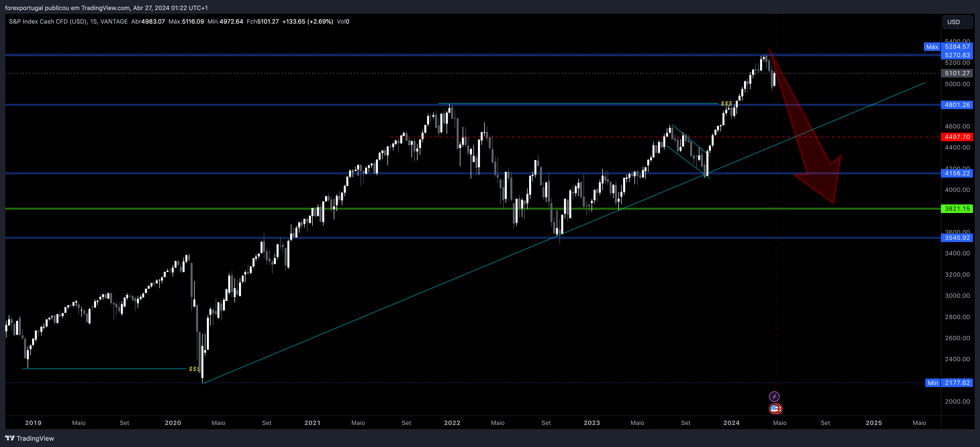This screenshot has width=980, height=447.
Task: Click the Máx.5116.09 high value
Action: pos(186,21)
